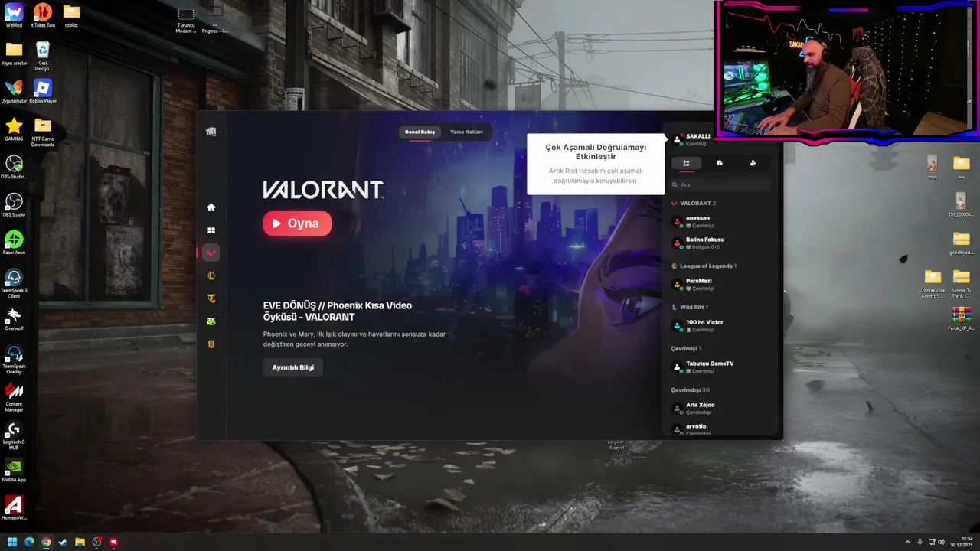980x551 pixels.
Task: Open NVIDIA App desktop shortcut
Action: 14,470
